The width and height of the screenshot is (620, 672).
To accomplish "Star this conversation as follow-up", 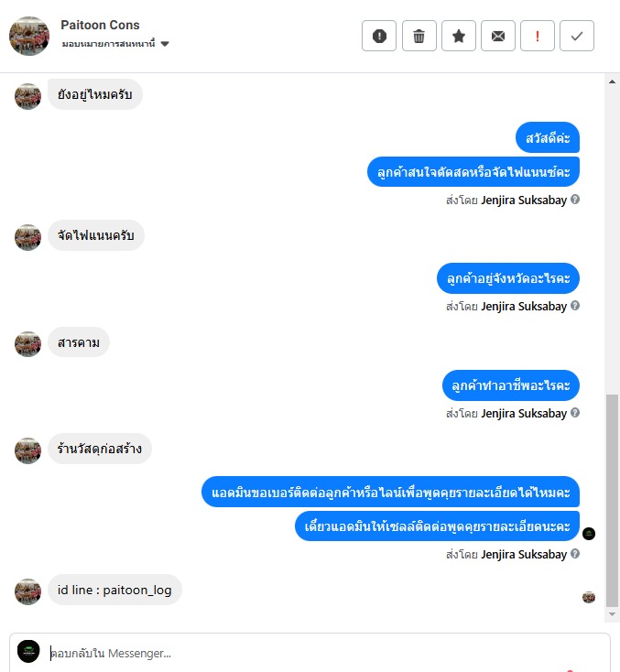I will click(x=458, y=36).
